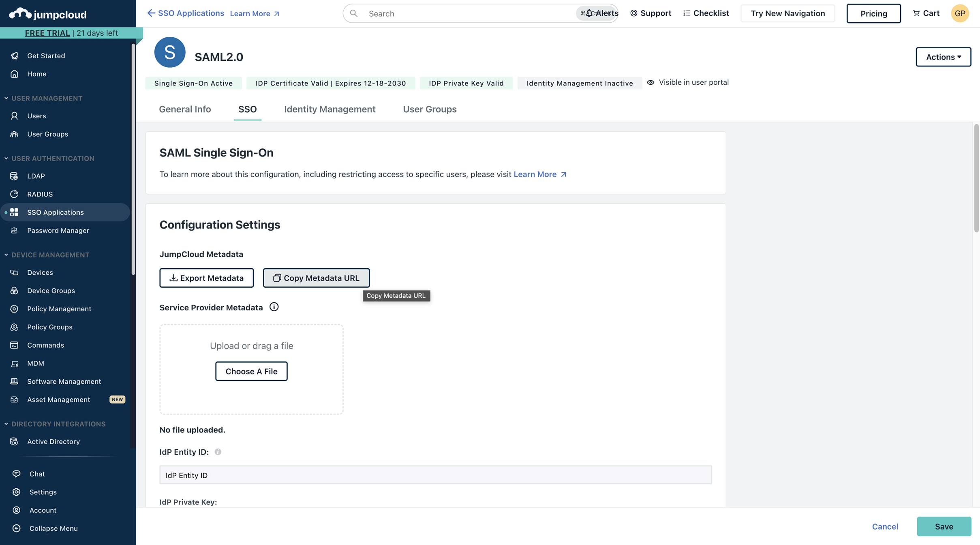The width and height of the screenshot is (980, 545).
Task: Open Chat bubble icon
Action: [17, 474]
